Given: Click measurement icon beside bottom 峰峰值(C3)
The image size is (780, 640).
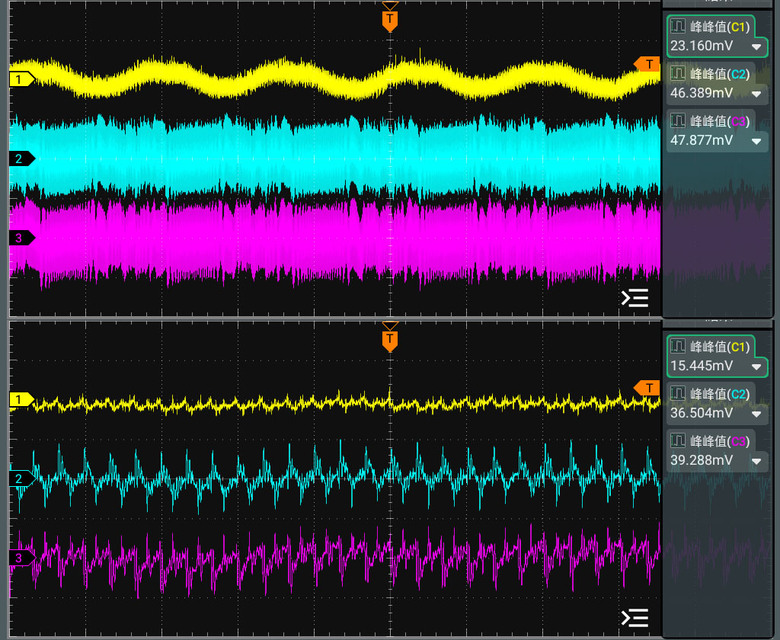Looking at the screenshot, I should tap(678, 441).
